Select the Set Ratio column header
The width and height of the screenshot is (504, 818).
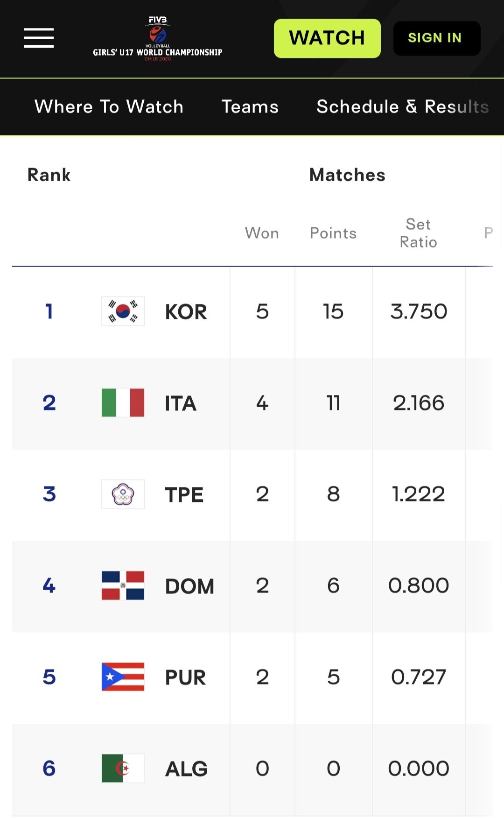(419, 233)
